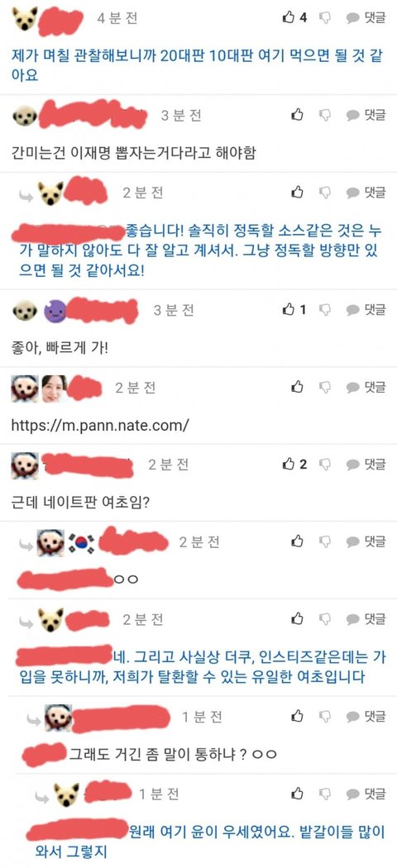397x868 pixels.
Task: Click 댓글 reply on the pann.nate.com link comment
Action: point(366,387)
